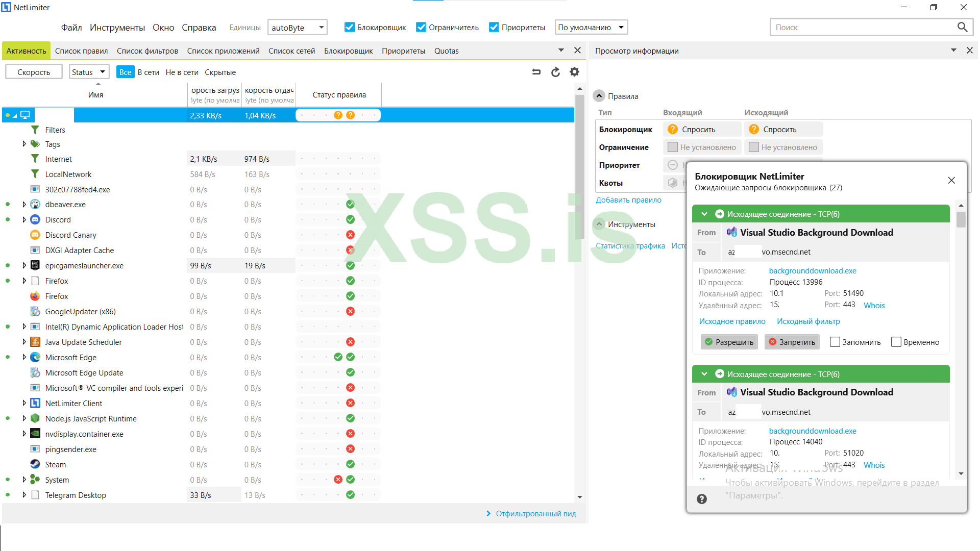980x551 pixels.
Task: Click the search magnifier icon
Action: click(962, 28)
